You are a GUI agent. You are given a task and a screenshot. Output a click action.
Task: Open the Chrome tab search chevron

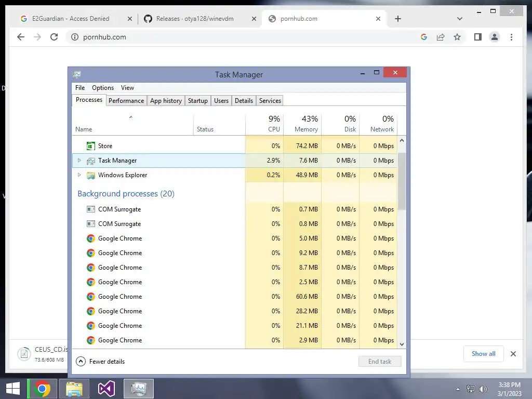click(460, 19)
